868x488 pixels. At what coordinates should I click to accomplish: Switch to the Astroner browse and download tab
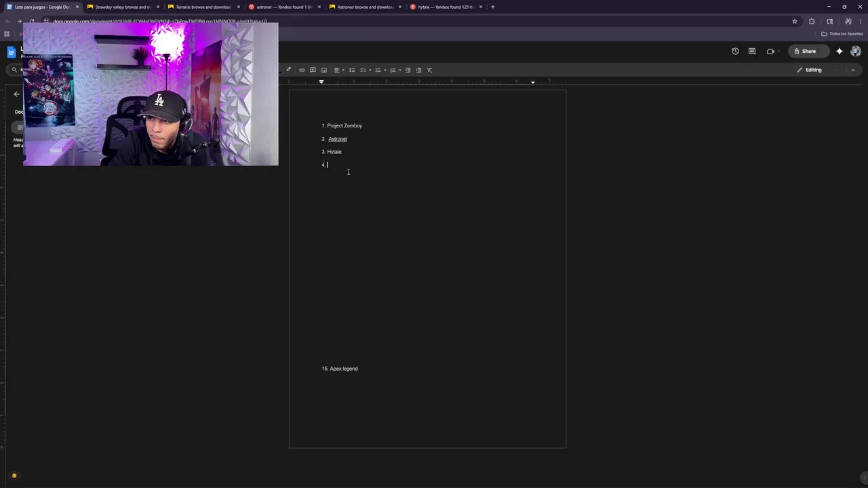pyautogui.click(x=364, y=7)
